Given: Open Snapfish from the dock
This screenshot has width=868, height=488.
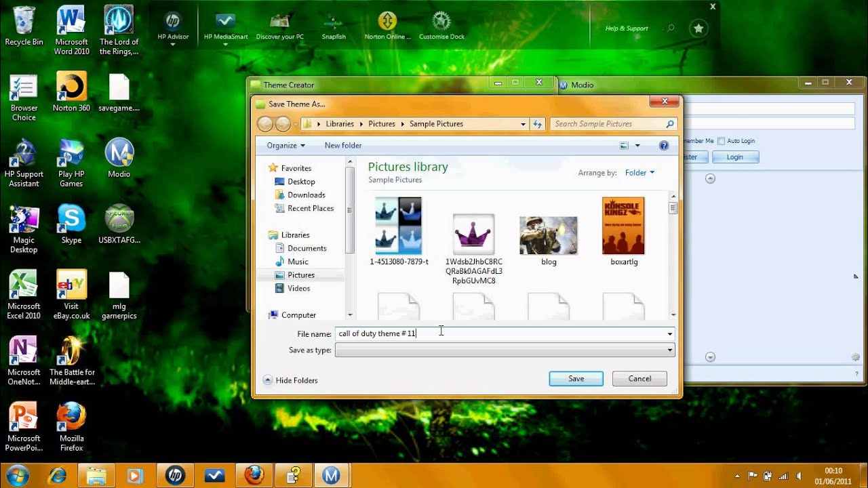Looking at the screenshot, I should 334,26.
